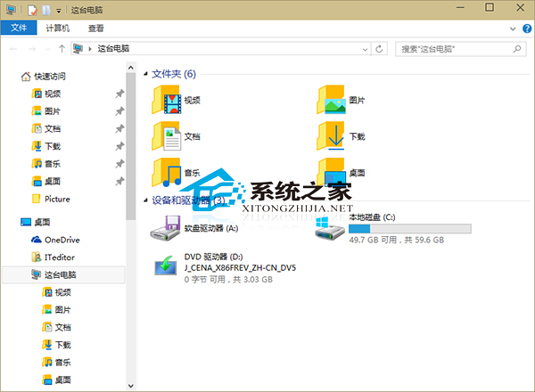Click the "49.7 GB 可用，共 59.6 GB" text

pyautogui.click(x=397, y=240)
